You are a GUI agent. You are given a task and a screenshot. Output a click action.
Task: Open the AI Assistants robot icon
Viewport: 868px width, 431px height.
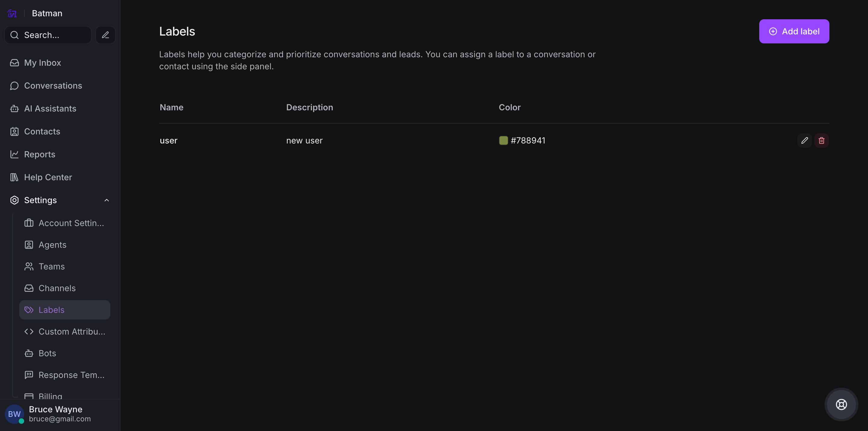[14, 109]
